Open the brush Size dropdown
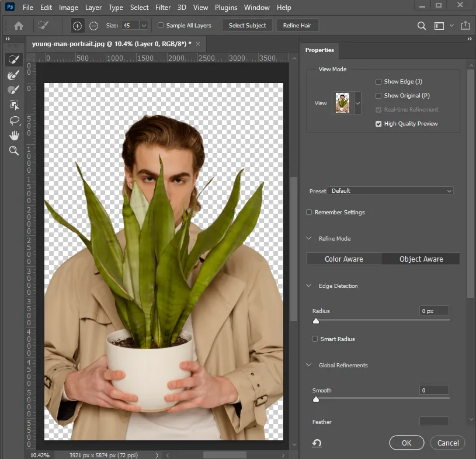 click(x=143, y=26)
